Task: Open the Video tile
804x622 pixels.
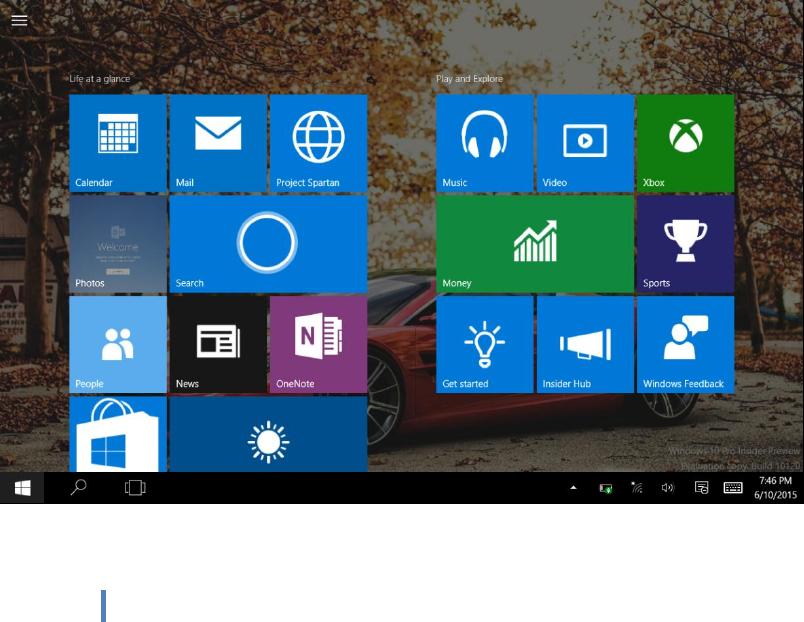Action: [x=585, y=143]
